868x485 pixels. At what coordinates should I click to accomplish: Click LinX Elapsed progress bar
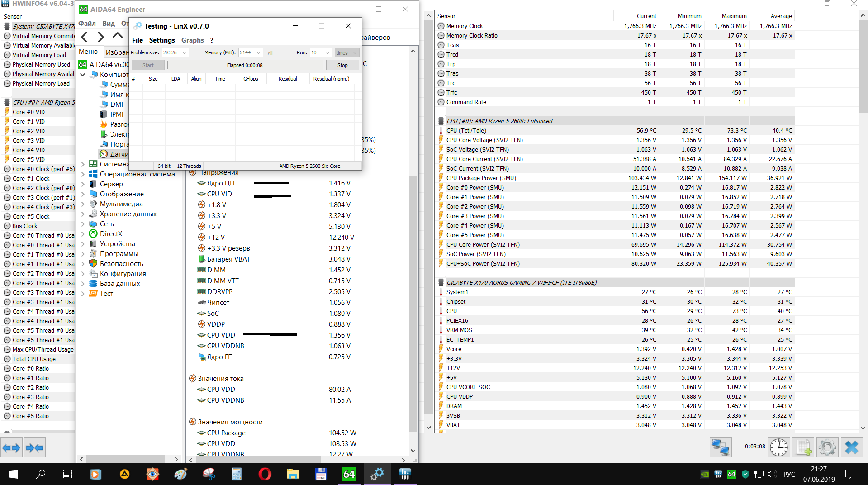[245, 65]
